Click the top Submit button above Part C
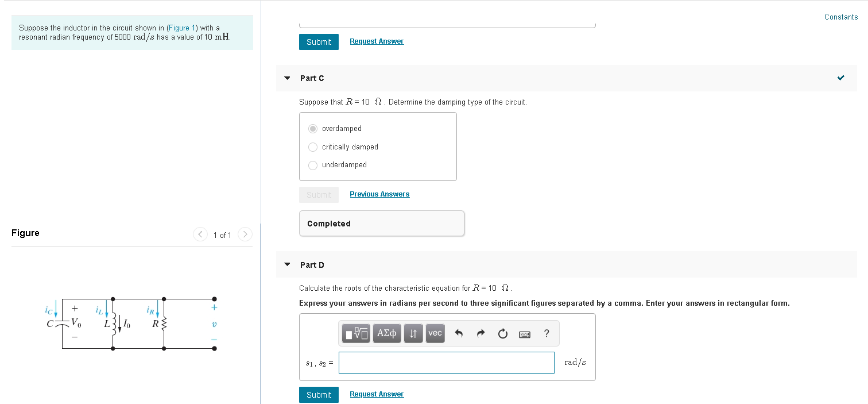The width and height of the screenshot is (868, 404). coord(319,42)
